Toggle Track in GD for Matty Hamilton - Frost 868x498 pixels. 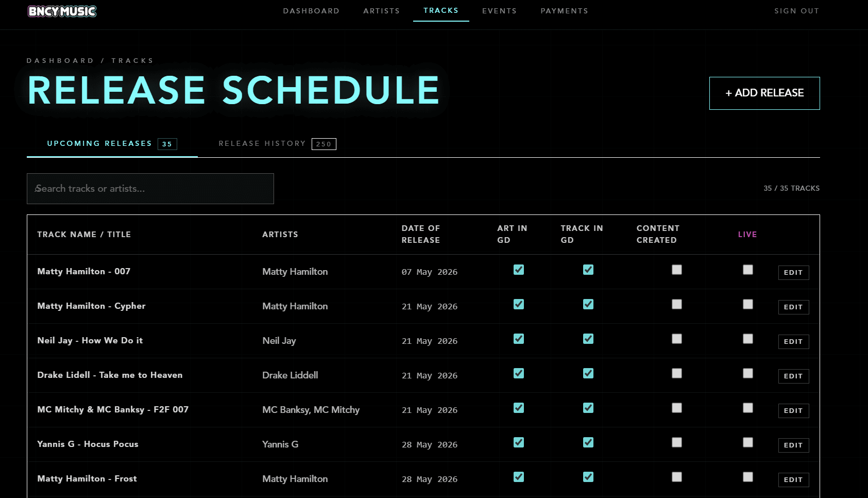point(588,477)
